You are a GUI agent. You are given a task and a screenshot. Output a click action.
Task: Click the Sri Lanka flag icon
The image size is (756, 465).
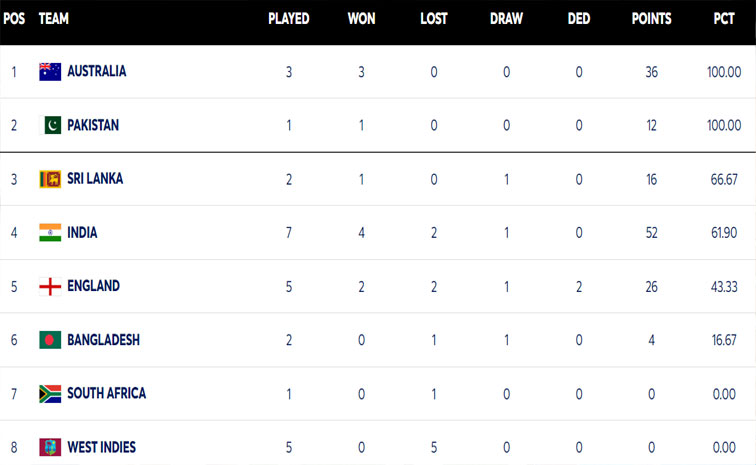tap(50, 179)
